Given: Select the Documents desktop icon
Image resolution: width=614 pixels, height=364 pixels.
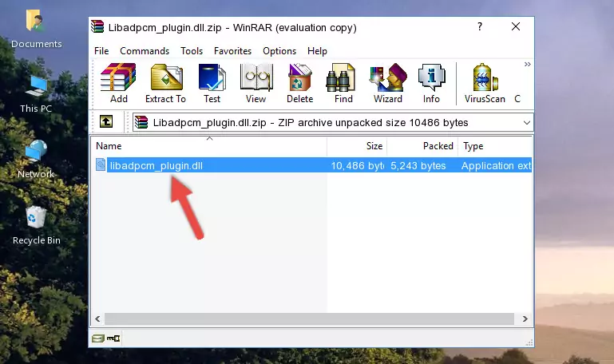Looking at the screenshot, I should coord(36,30).
